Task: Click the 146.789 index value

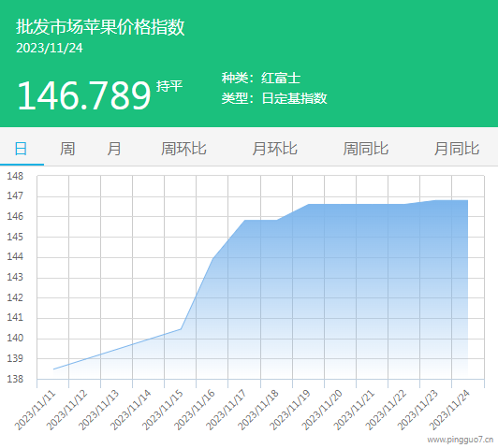Action: pyautogui.click(x=84, y=95)
